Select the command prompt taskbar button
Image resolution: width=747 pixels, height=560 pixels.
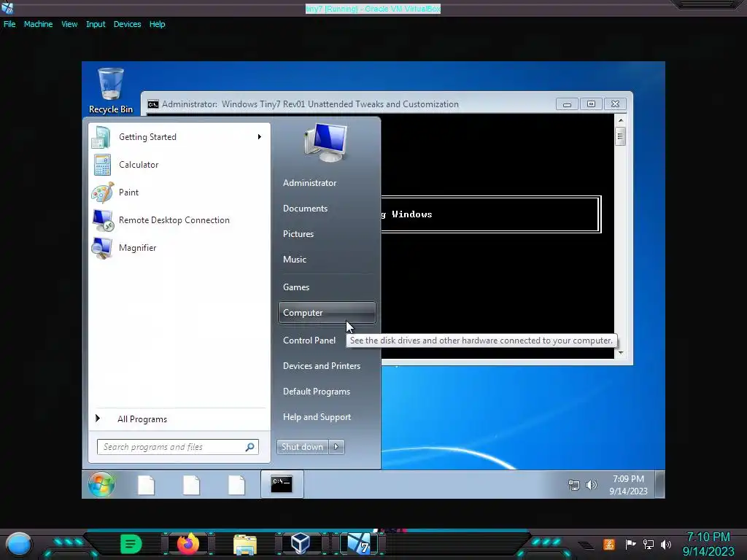[x=282, y=484]
